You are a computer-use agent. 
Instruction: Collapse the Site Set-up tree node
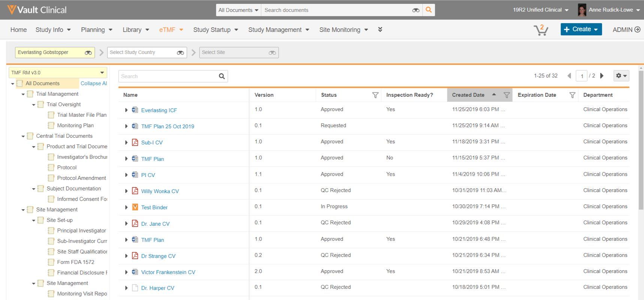pos(34,220)
